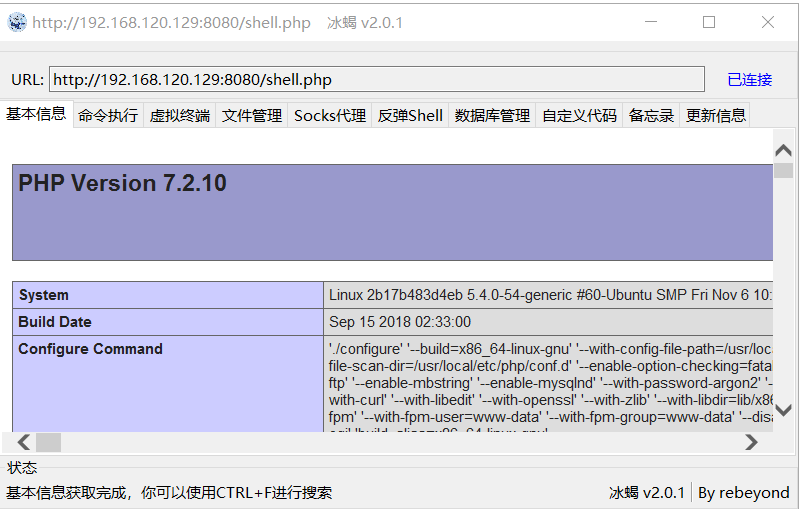The height and width of the screenshot is (509, 805).
Task: Click the 状态 status label
Action: pos(22,467)
